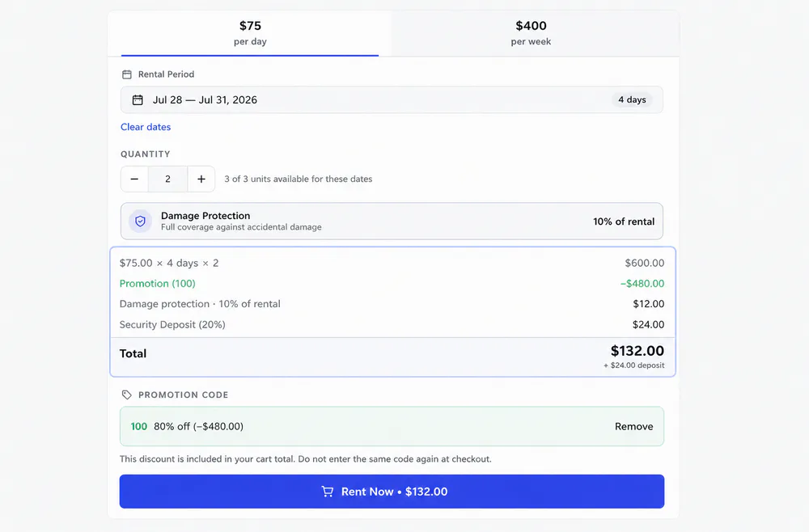Click the 4 days badge
This screenshot has width=809, height=532.
[x=632, y=100]
